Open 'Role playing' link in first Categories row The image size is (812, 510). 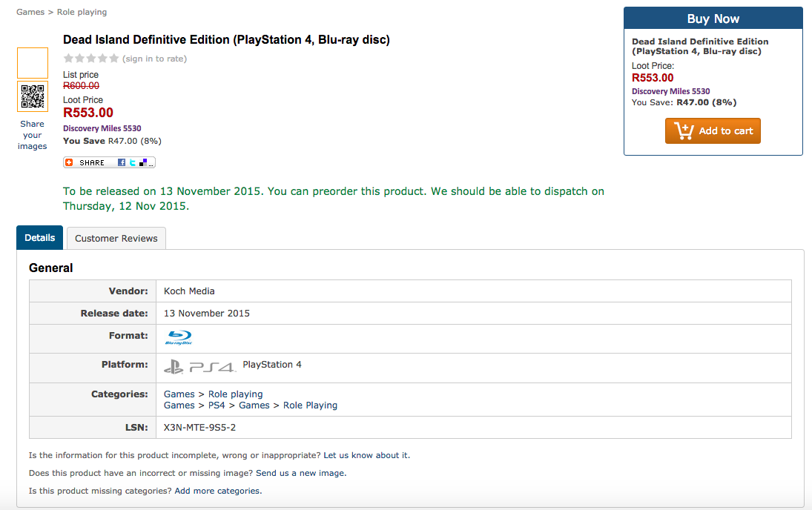pyautogui.click(x=236, y=394)
